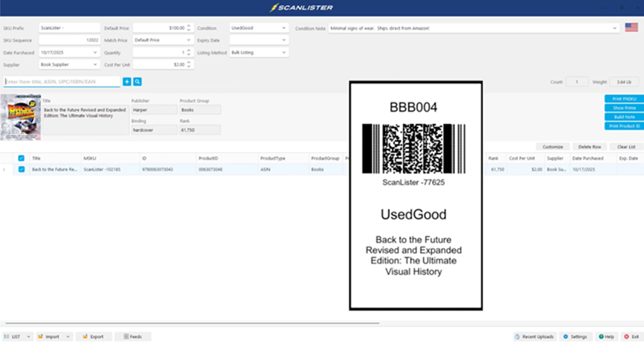Click the Show Prime button

click(624, 107)
